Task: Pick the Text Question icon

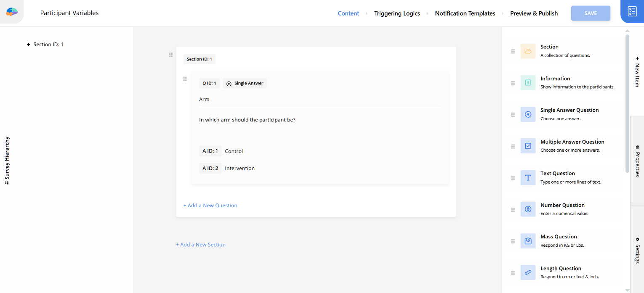Action: (x=528, y=178)
